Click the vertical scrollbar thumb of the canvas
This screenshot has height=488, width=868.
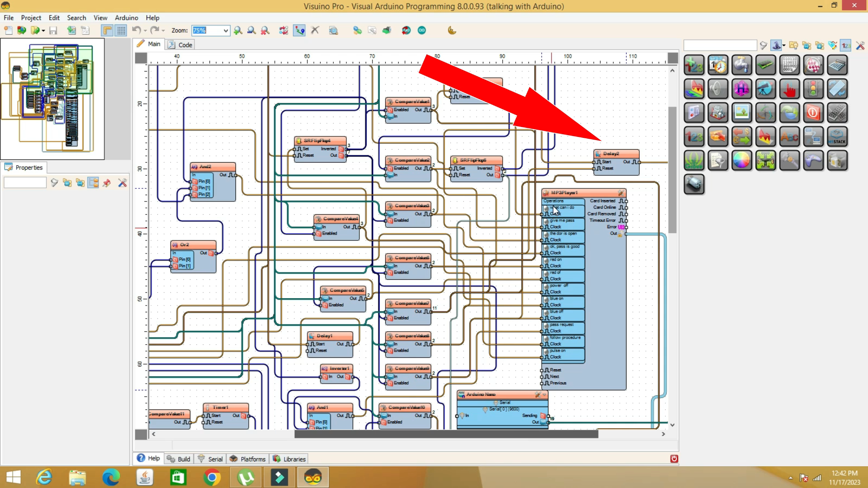coord(672,170)
